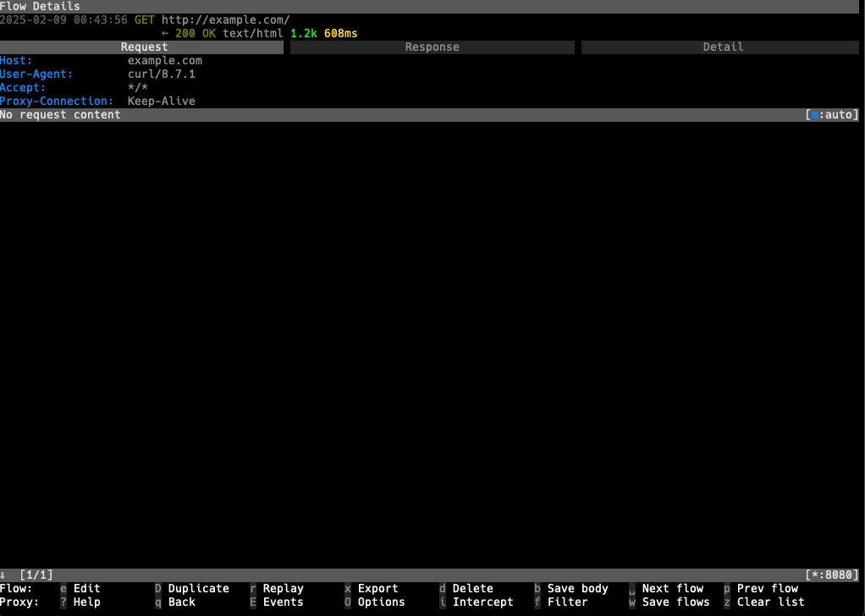This screenshot has height=616, width=865.
Task: Click the [*:8080] proxy port indicator
Action: pos(832,575)
